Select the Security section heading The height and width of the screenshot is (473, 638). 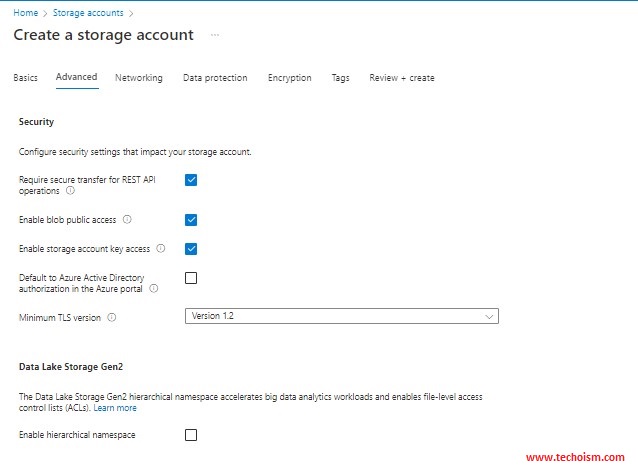(x=36, y=122)
